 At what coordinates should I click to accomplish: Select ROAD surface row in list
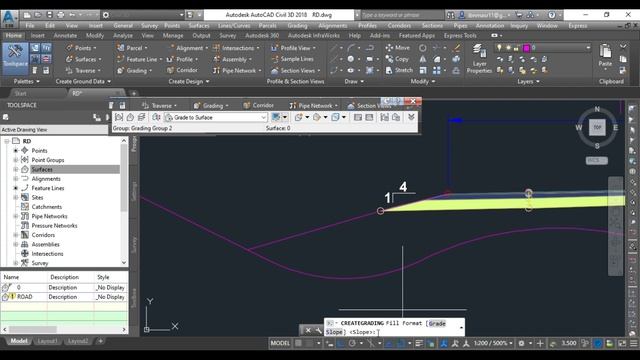[64, 297]
